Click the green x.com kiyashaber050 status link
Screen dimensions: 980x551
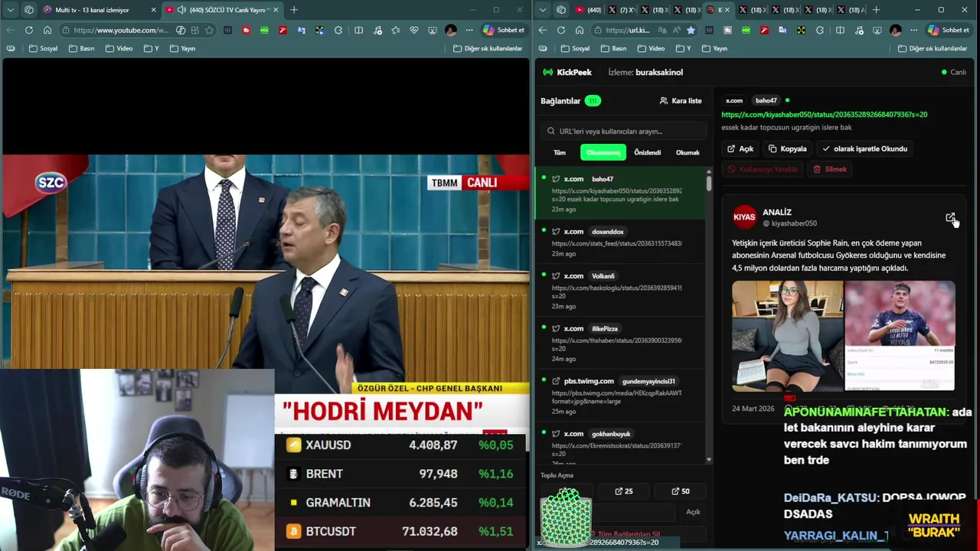click(x=824, y=114)
